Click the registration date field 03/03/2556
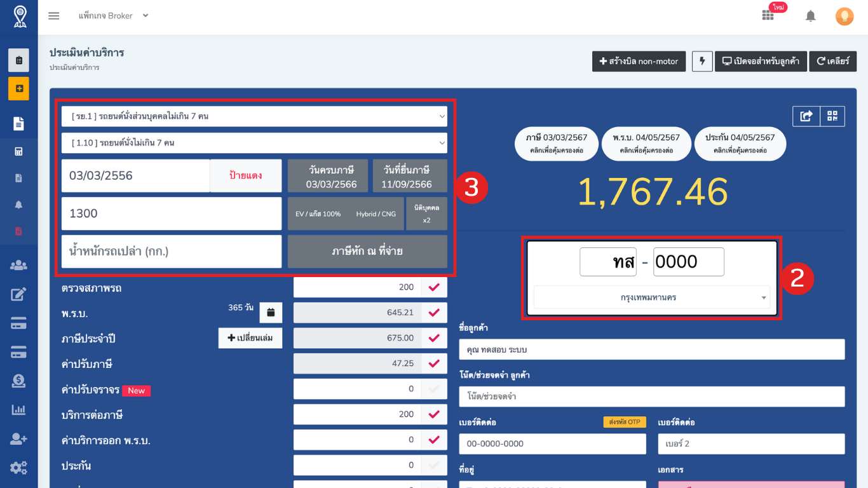Screen dimensions: 868x488 pos(135,175)
